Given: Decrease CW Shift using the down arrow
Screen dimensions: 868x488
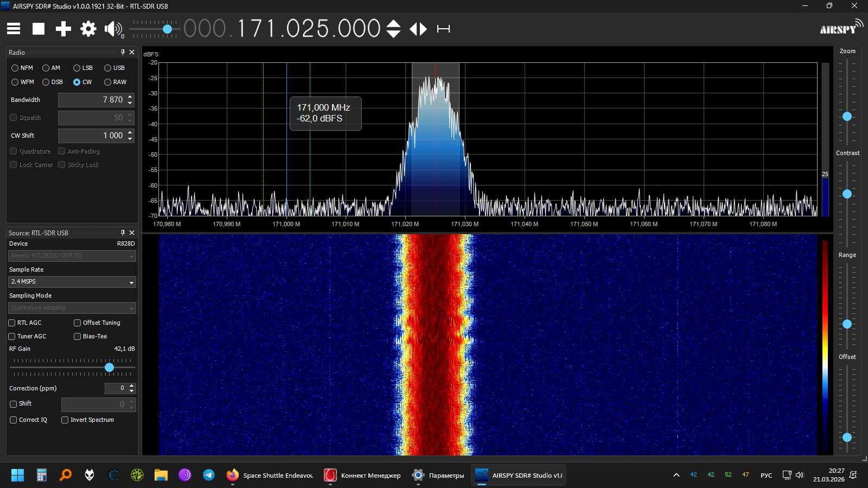Looking at the screenshot, I should 130,139.
